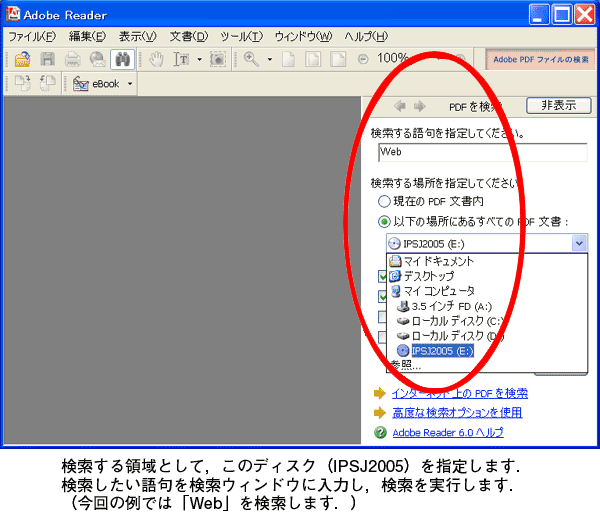Open the eBook dropdown arrow
Screen dimensions: 600x520
click(130, 84)
